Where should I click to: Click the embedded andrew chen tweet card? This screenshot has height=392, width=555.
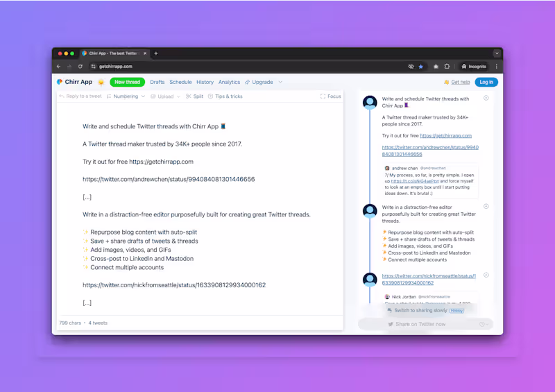click(430, 180)
